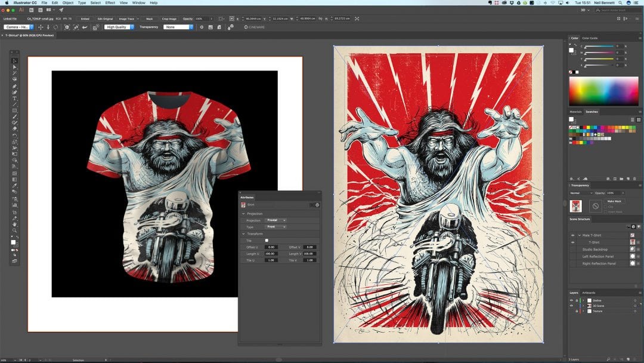Open the Effect menu
Viewport: 644px width, 363px height.
point(110,3)
